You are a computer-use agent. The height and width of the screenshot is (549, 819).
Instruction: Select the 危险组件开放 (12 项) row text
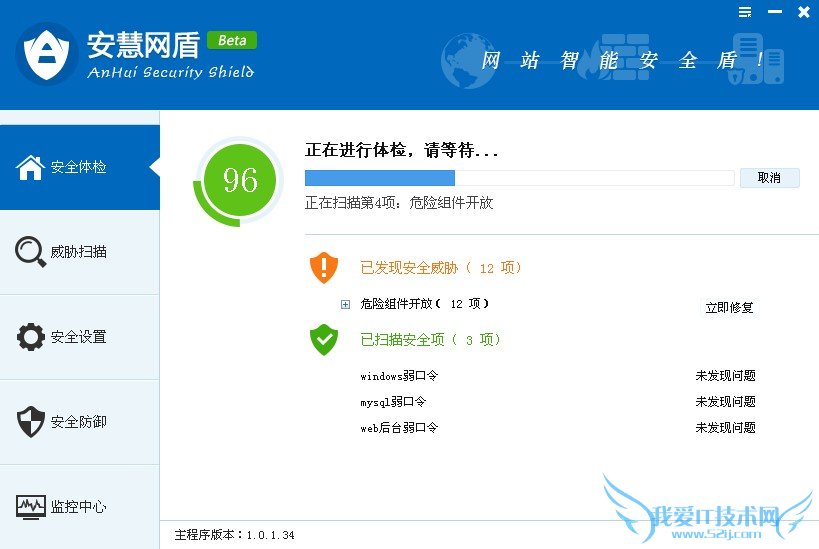pos(425,304)
